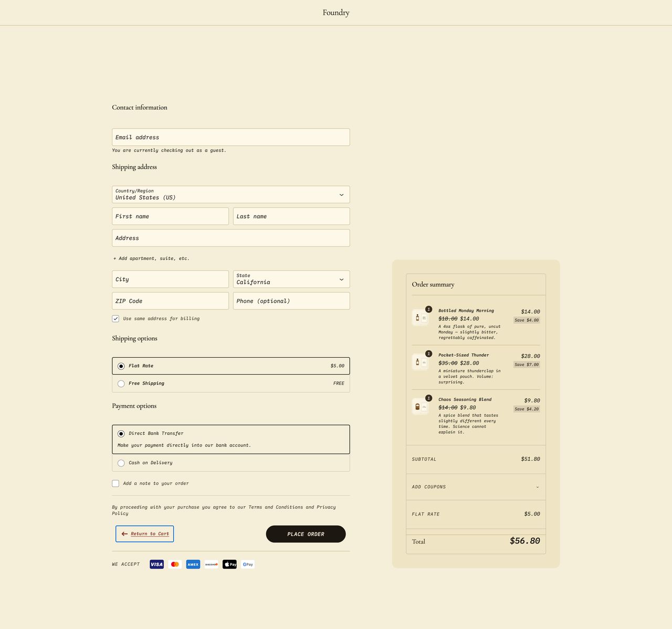Click the Chaos Seasoning Blend product image
Image resolution: width=672 pixels, height=629 pixels.
(x=420, y=406)
